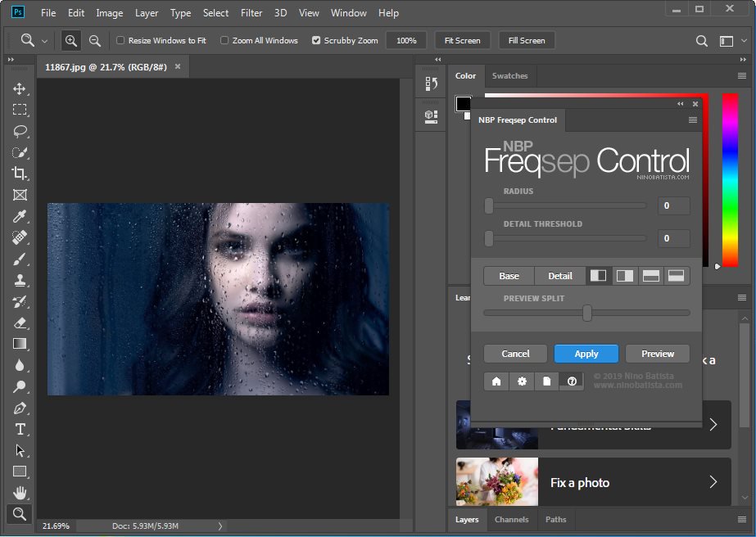Expand the collapsed toolbox with double arrows
The height and width of the screenshot is (537, 756).
[11, 59]
